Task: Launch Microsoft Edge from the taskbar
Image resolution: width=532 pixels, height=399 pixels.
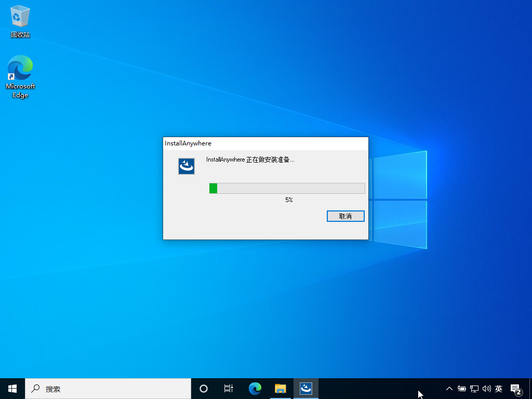Action: [x=255, y=389]
